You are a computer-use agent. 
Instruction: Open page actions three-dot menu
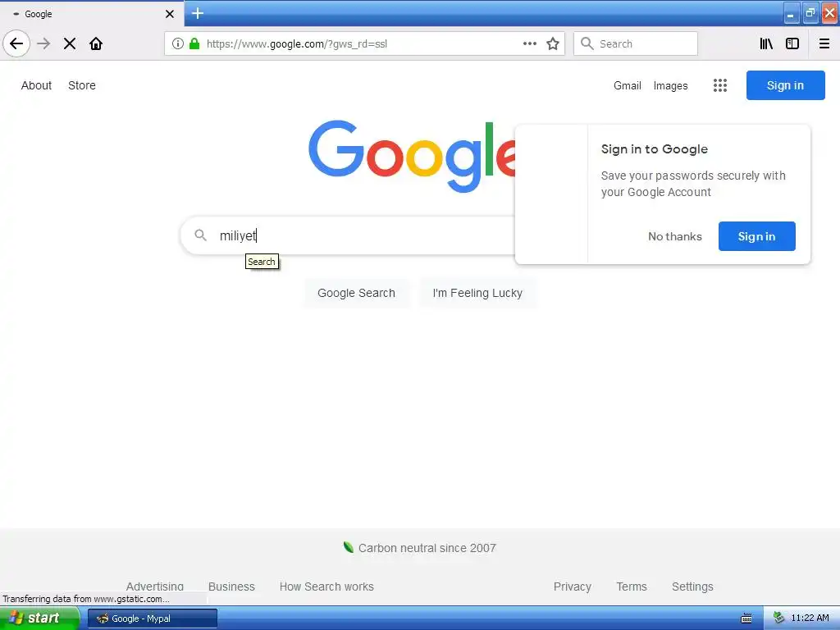click(530, 43)
